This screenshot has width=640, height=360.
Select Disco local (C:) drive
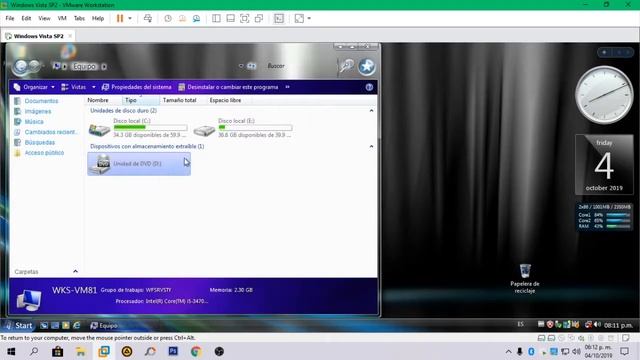pos(138,129)
